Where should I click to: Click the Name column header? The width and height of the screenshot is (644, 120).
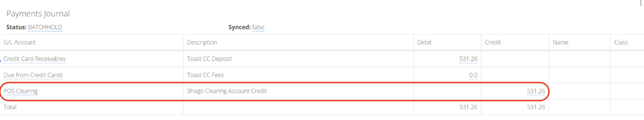[560, 42]
